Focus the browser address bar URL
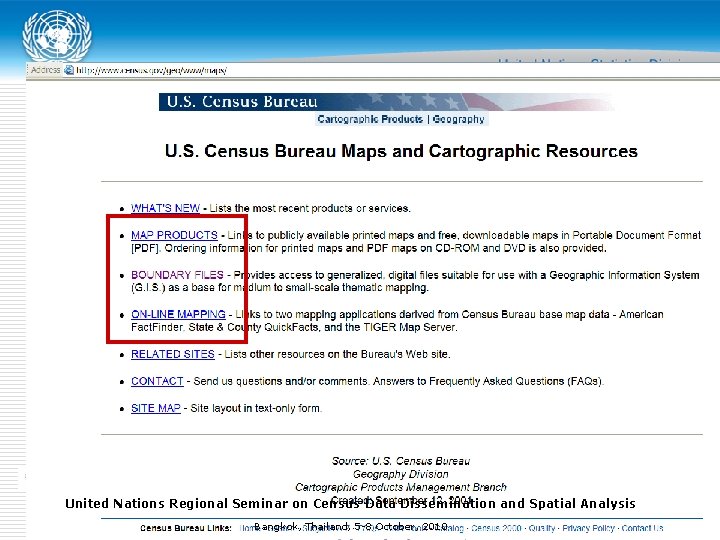The image size is (720, 540). tap(152, 70)
